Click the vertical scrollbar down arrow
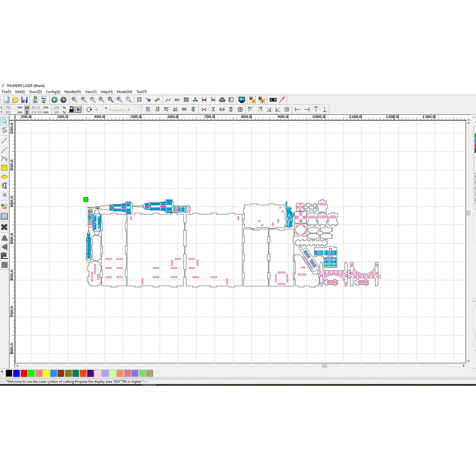 468,361
